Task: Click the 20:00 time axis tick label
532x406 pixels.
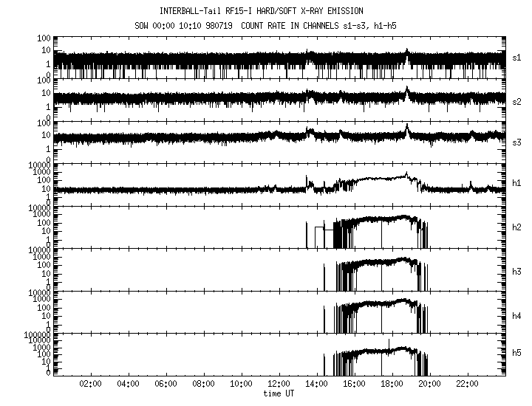Action: click(430, 385)
